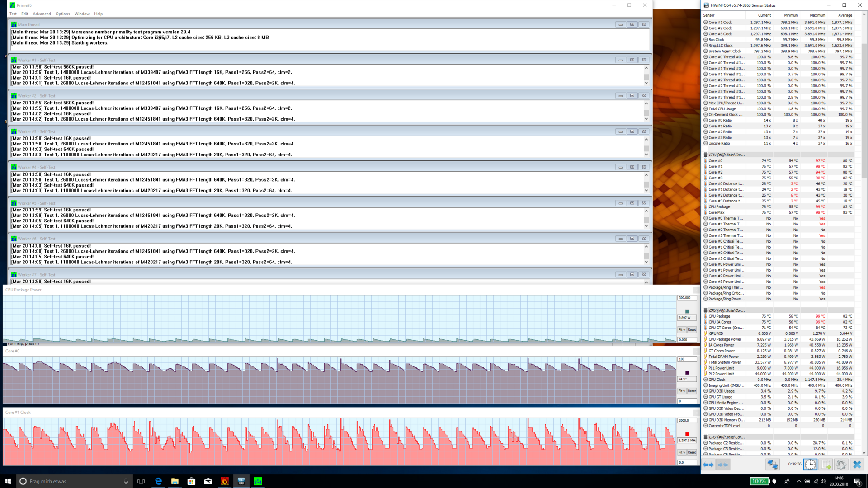Open the Prime95 Advanced menu

[42, 14]
